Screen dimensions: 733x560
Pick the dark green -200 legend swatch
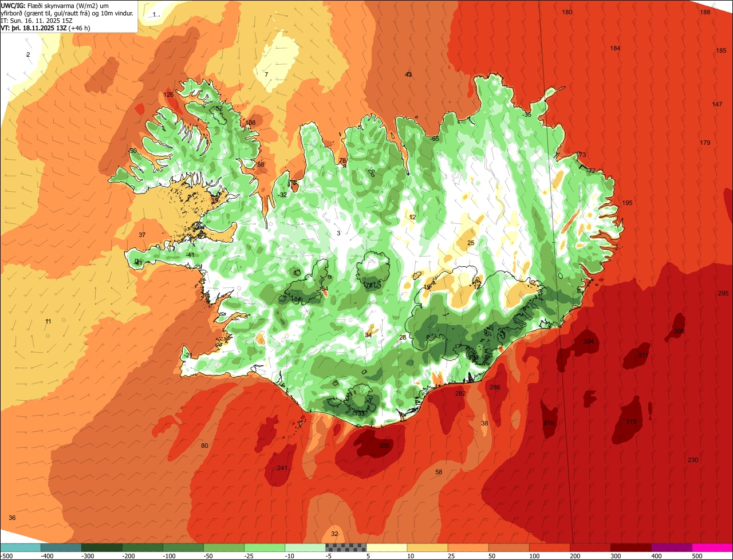(143, 547)
